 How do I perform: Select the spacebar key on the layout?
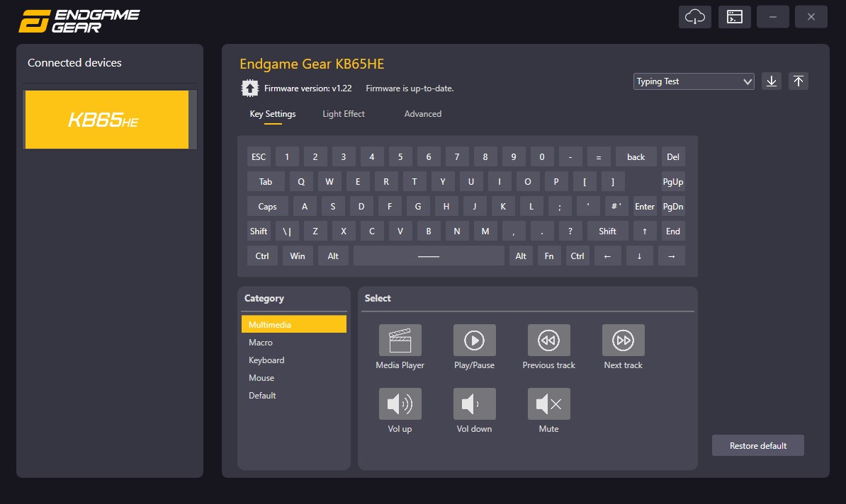(x=429, y=256)
